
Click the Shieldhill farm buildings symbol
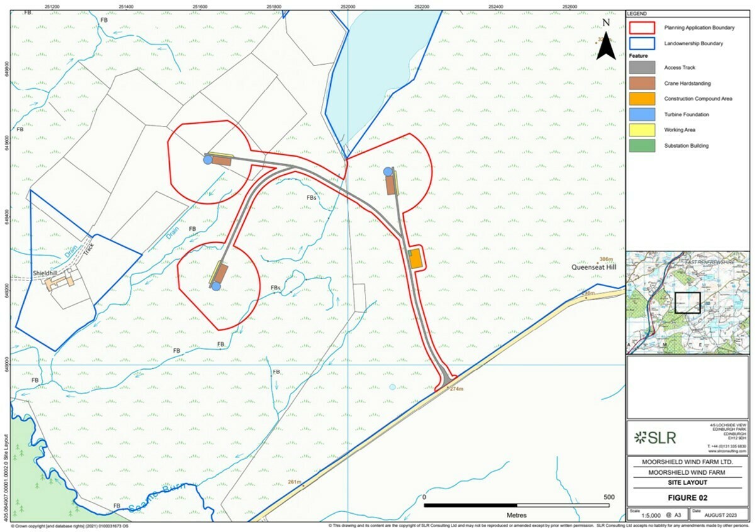pyautogui.click(x=60, y=282)
